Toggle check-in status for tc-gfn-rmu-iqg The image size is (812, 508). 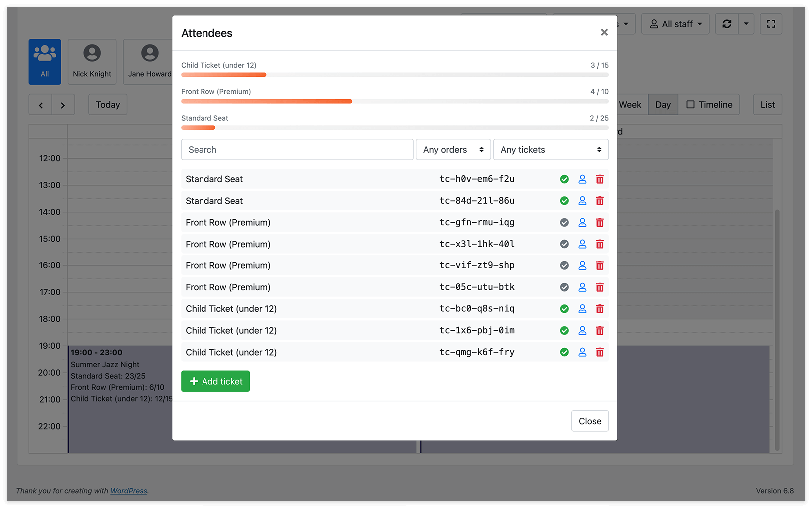point(564,223)
